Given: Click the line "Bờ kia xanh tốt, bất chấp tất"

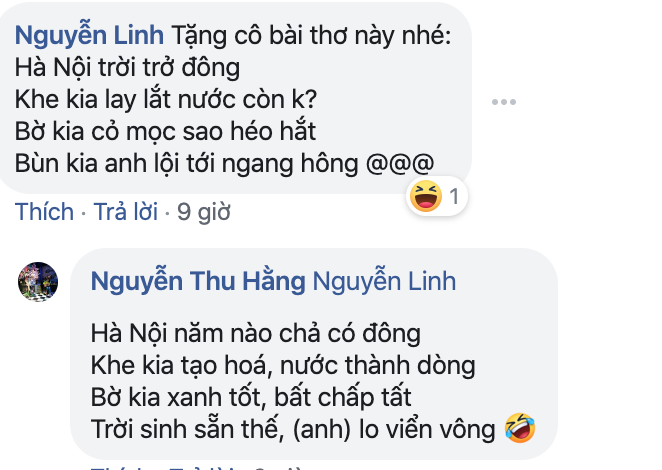Looking at the screenshot, I should 251,398.
